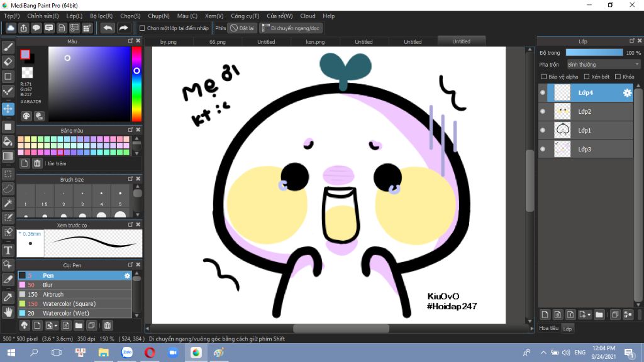Screen dimensions: 644x362
Task: Select the Dot pen tool
Action: (x=8, y=91)
